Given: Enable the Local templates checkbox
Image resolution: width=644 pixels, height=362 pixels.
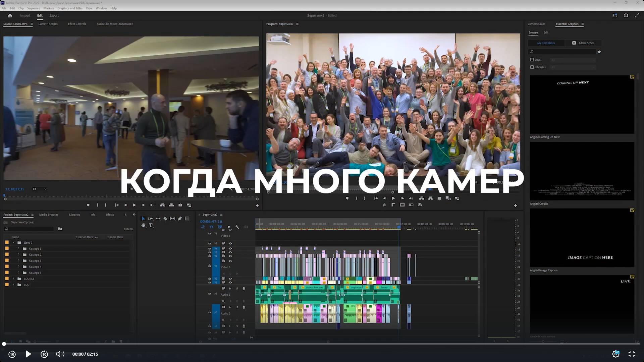Looking at the screenshot, I should click(x=532, y=60).
